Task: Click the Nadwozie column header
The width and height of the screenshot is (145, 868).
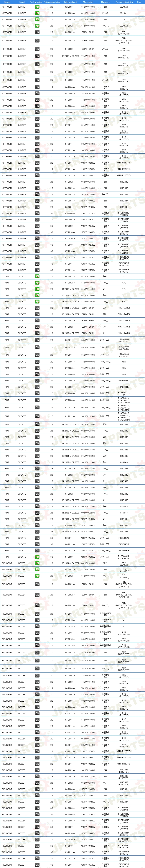Action: pos(105,2)
